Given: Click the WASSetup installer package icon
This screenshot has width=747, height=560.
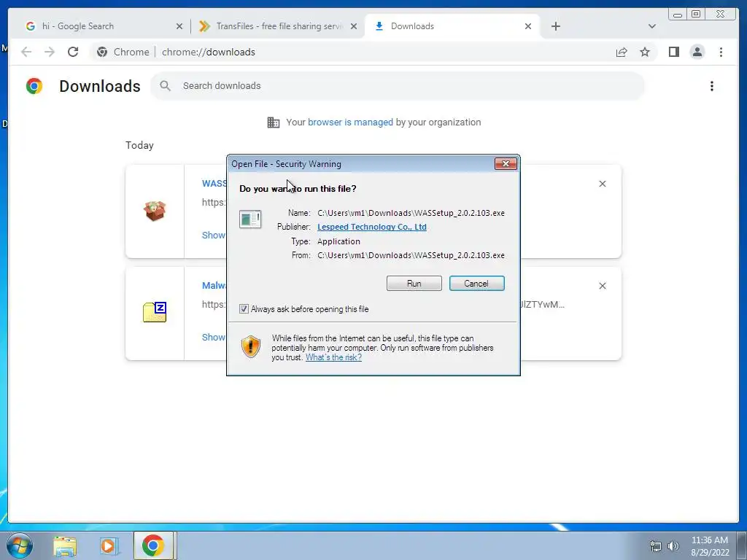Looking at the screenshot, I should pos(155,211).
